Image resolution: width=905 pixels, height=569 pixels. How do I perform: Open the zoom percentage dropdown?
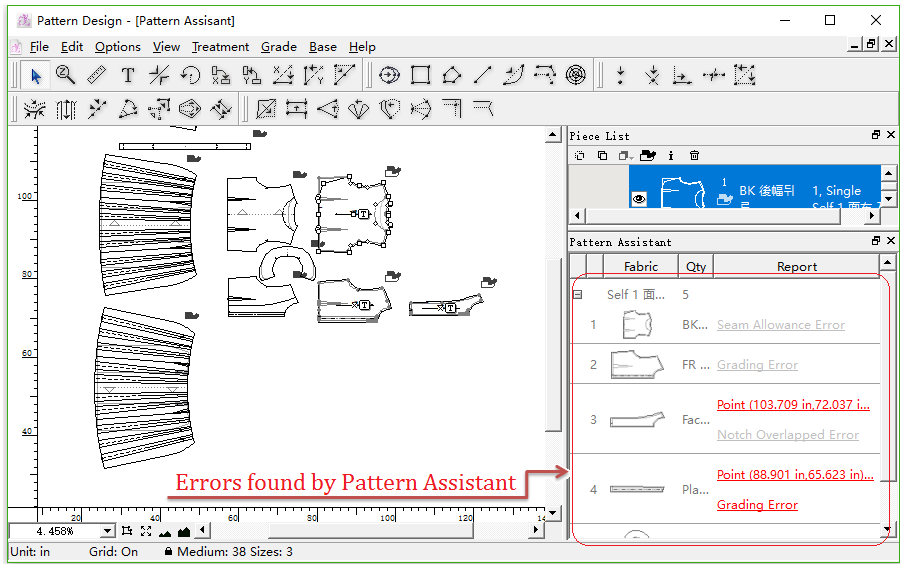tap(108, 531)
